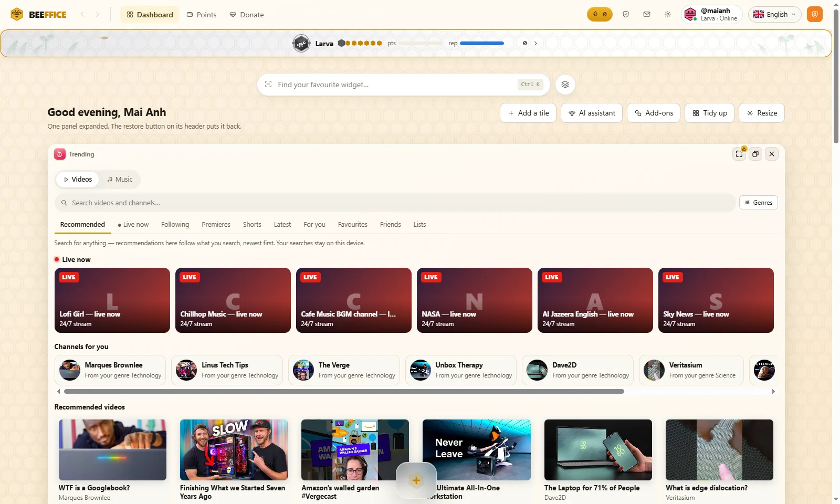Open the Friends tab
840x504 pixels.
391,225
